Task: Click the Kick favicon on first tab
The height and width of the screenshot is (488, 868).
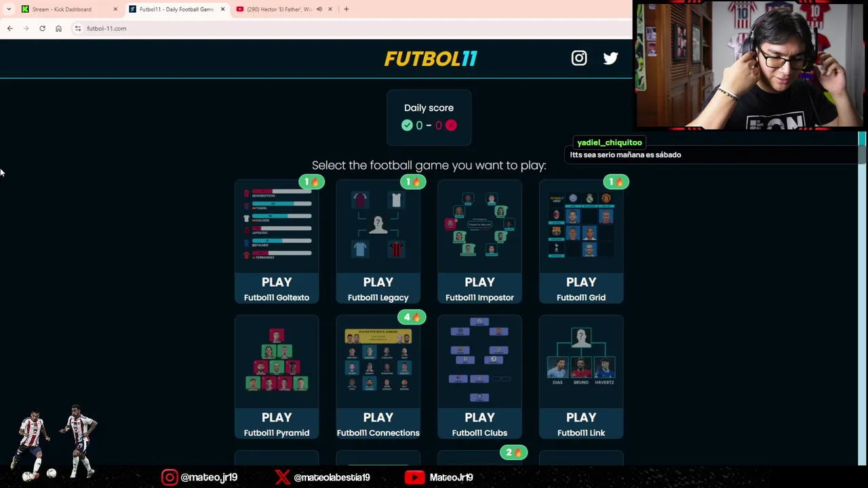Action: [x=25, y=9]
